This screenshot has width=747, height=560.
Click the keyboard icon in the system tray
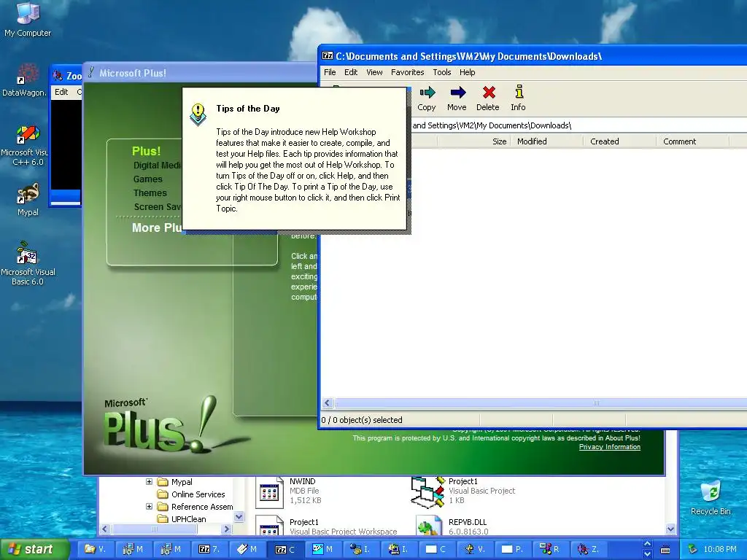(665, 550)
